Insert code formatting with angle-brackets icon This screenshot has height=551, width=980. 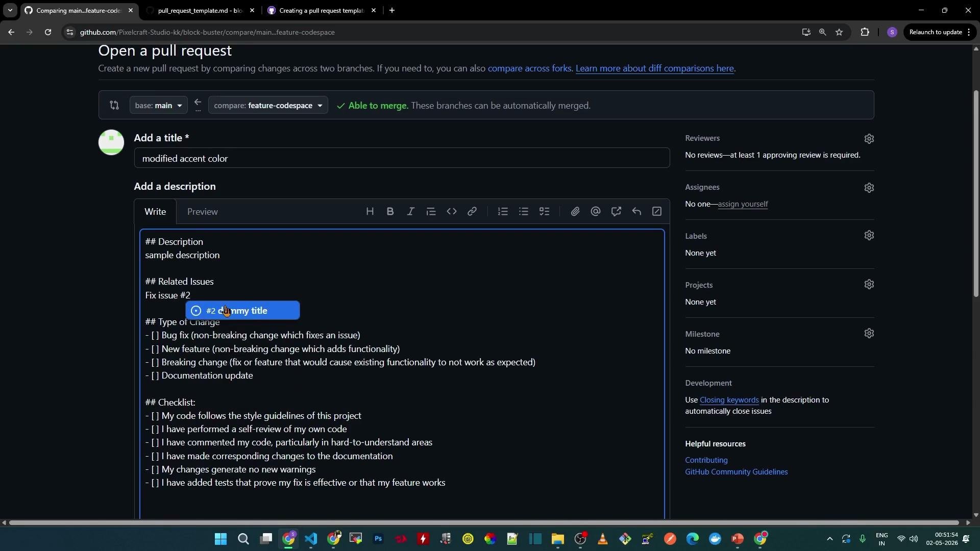[x=452, y=212]
